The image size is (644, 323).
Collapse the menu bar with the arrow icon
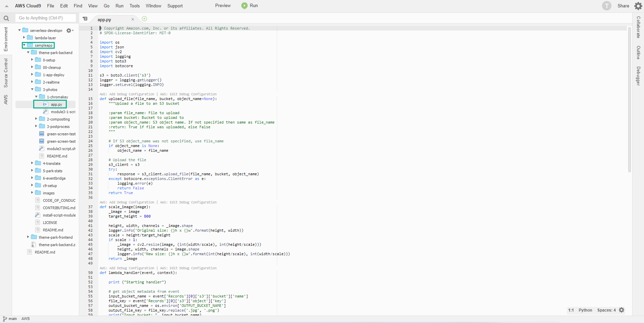coord(6,6)
